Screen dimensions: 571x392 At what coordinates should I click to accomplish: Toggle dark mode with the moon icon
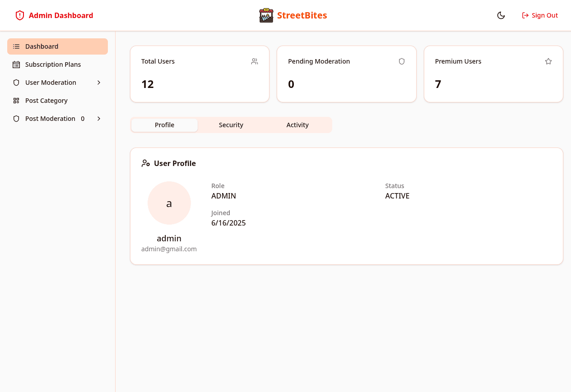(x=501, y=15)
